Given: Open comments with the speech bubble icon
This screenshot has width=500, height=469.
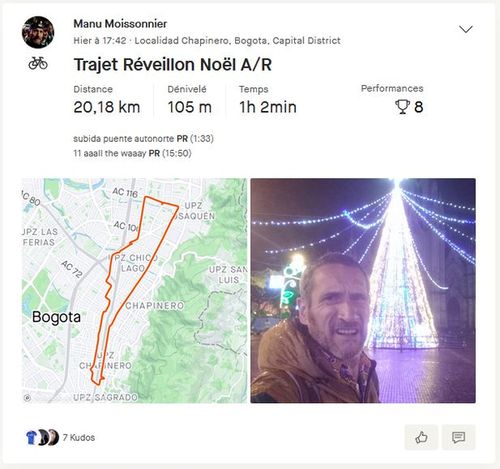Looking at the screenshot, I should pos(458,437).
